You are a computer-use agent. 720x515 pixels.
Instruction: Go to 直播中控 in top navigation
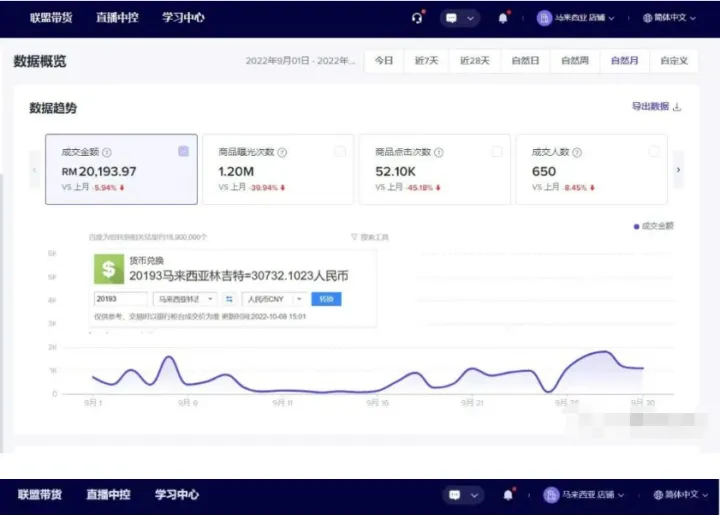(117, 17)
